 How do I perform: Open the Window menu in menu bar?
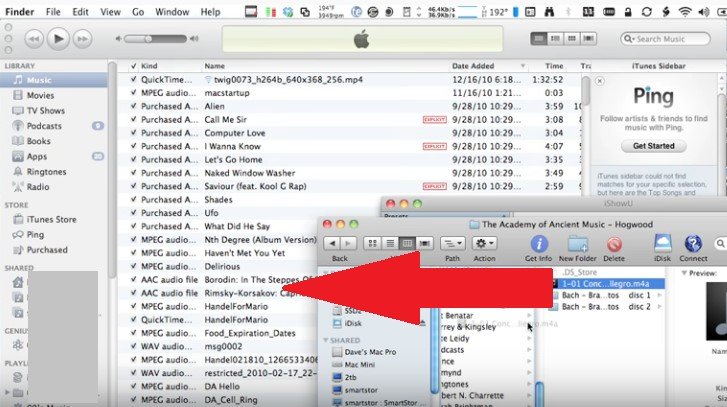tap(173, 12)
